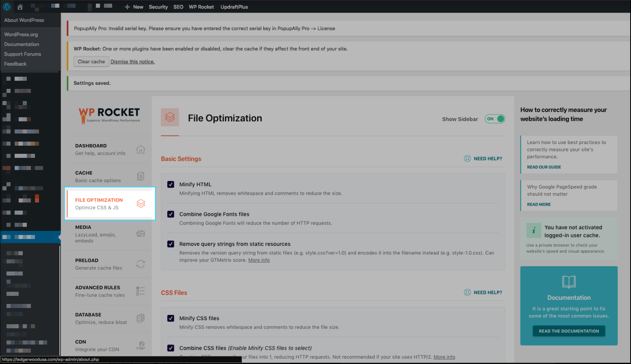Switch to the Cache settings tab
Image resolution: width=631 pixels, height=364 pixels.
click(109, 177)
